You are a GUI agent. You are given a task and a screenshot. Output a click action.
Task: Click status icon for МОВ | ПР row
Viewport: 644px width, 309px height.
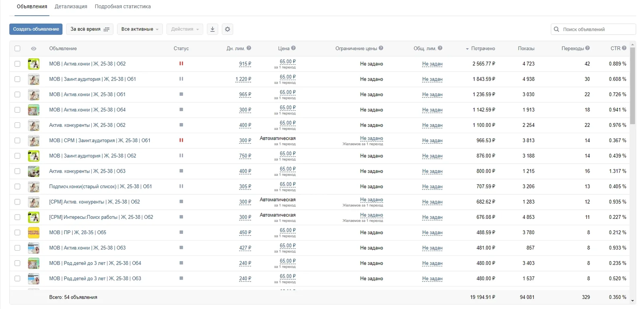(x=181, y=232)
